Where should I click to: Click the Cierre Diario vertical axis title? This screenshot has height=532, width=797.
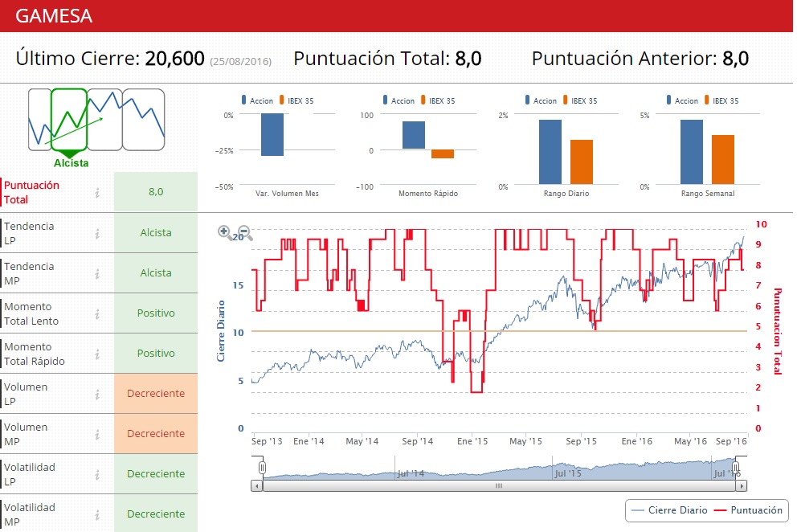[221, 331]
